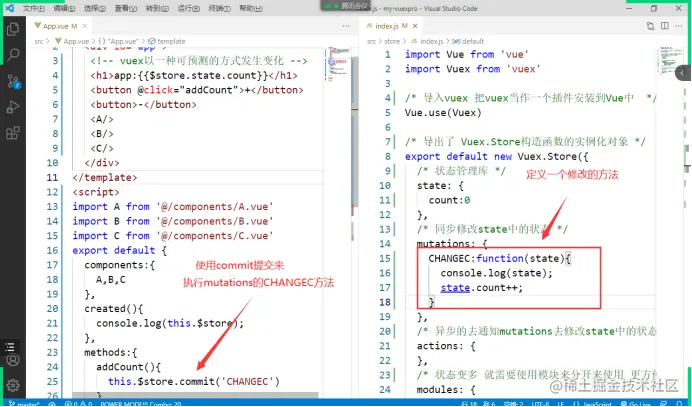The image size is (692, 407).
Task: Open the Manage gear in activity bar
Action: click(x=13, y=385)
